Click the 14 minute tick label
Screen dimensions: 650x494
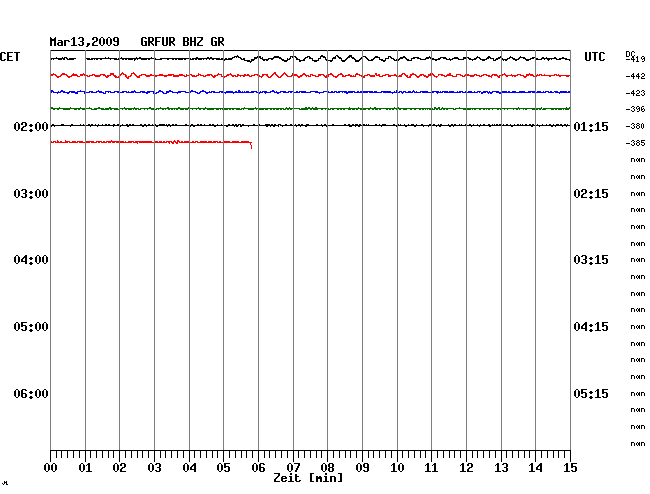535,468
